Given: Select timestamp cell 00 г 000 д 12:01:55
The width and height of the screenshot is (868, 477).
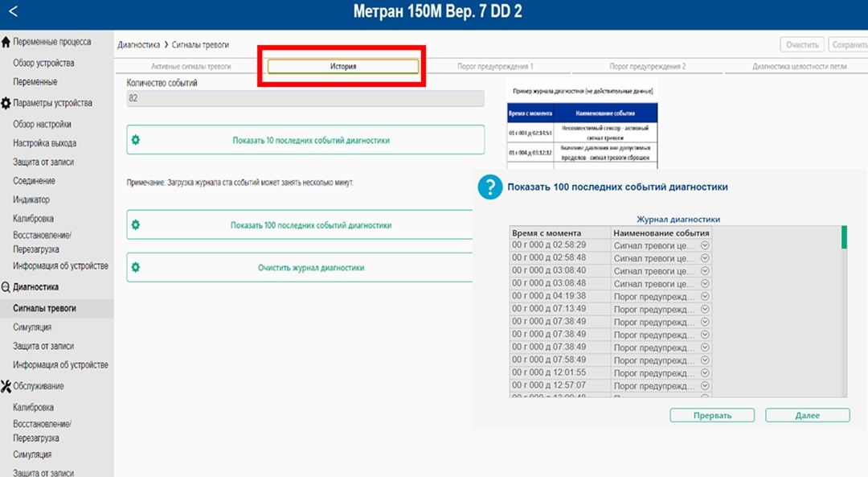Looking at the screenshot, I should [559, 373].
